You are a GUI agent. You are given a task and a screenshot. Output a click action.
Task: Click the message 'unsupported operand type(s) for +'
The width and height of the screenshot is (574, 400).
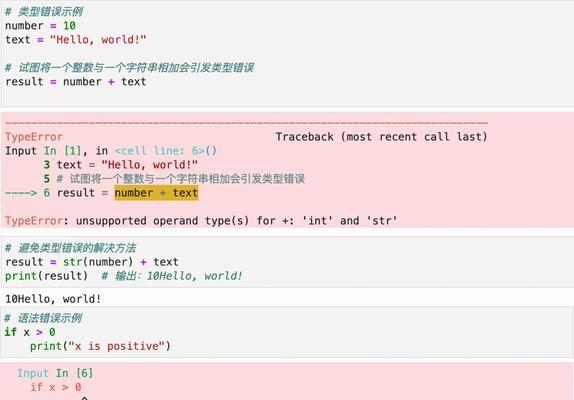[x=182, y=221]
